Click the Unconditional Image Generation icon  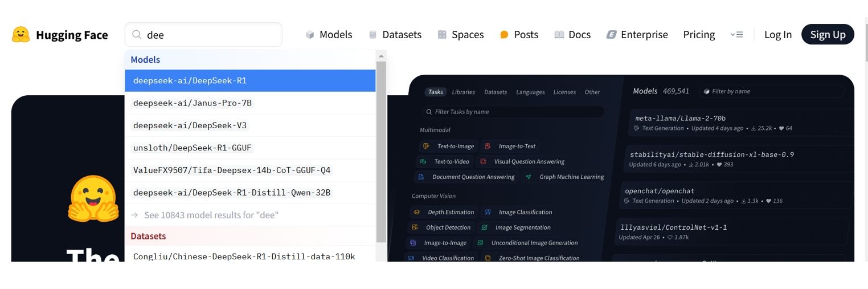tap(481, 243)
